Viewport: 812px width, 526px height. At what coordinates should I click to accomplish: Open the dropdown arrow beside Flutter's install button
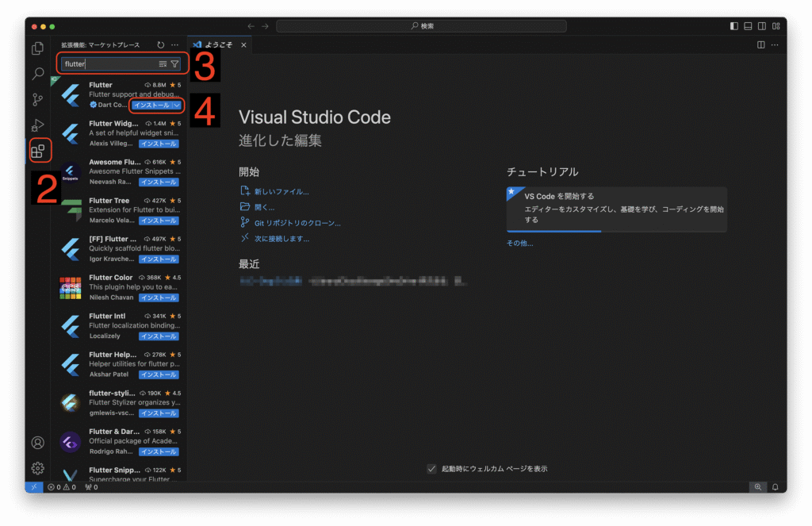177,106
